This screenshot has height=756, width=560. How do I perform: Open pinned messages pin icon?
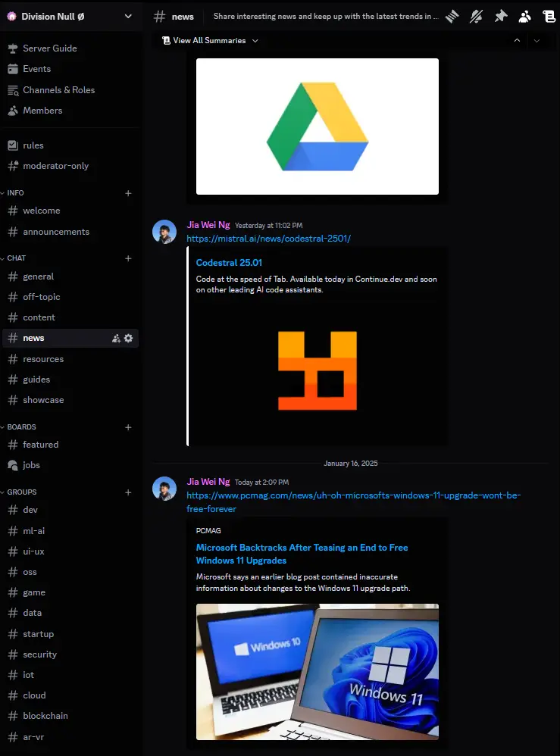coord(501,17)
